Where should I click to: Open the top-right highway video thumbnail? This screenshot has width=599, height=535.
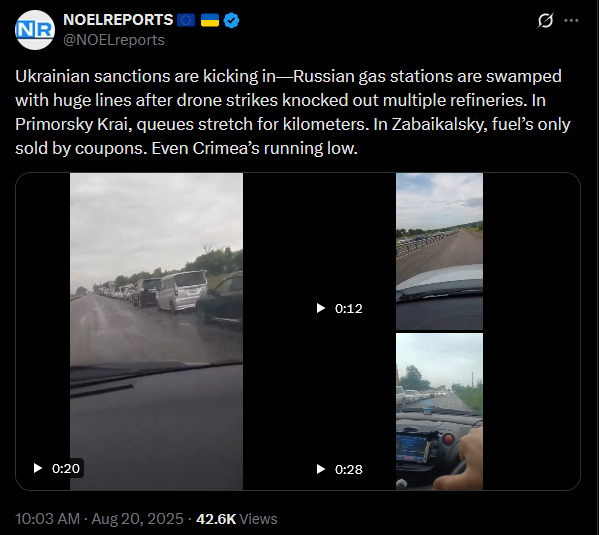point(439,251)
